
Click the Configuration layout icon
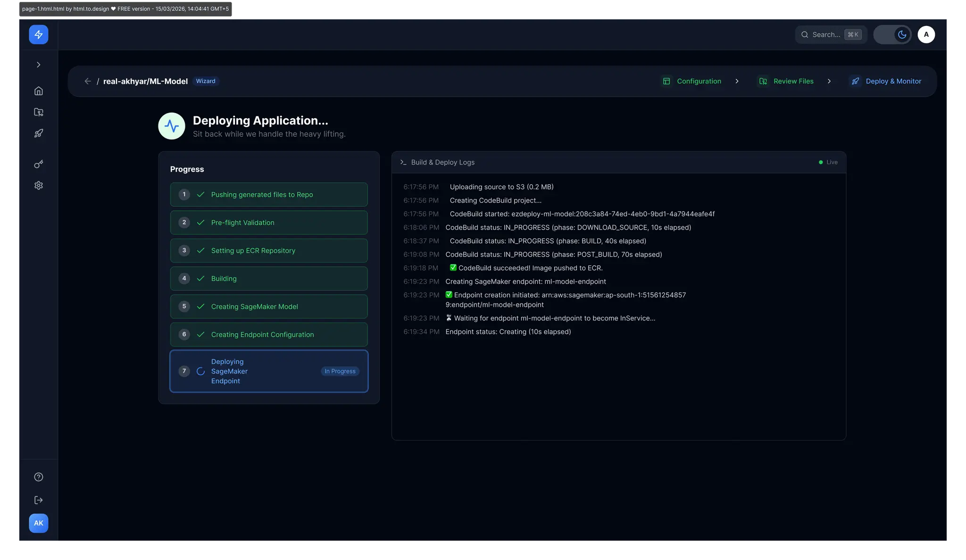pyautogui.click(x=666, y=81)
